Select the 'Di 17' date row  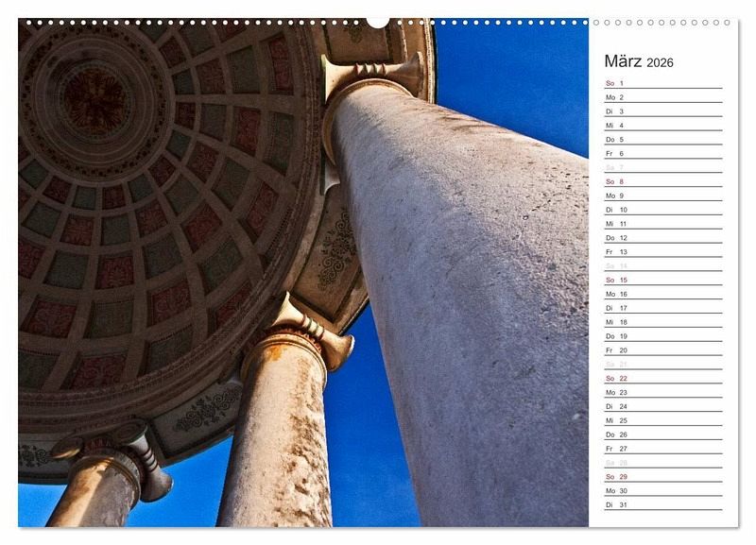pos(663,308)
